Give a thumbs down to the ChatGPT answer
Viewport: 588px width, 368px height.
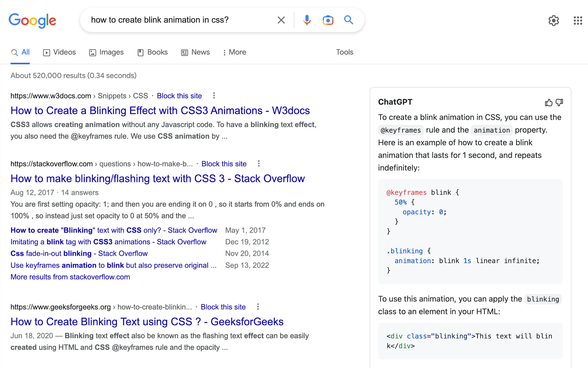coord(559,102)
